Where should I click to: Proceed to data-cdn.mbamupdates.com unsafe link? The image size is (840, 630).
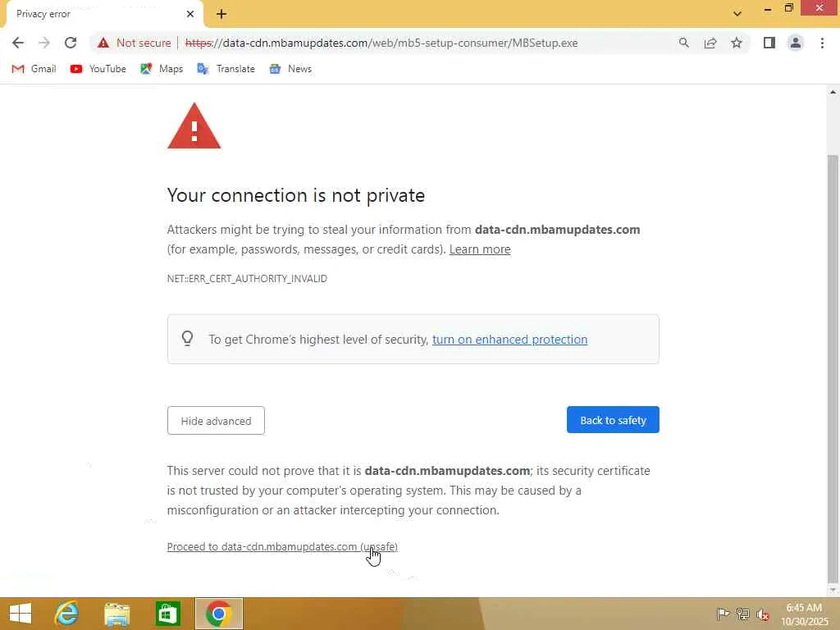(x=281, y=547)
